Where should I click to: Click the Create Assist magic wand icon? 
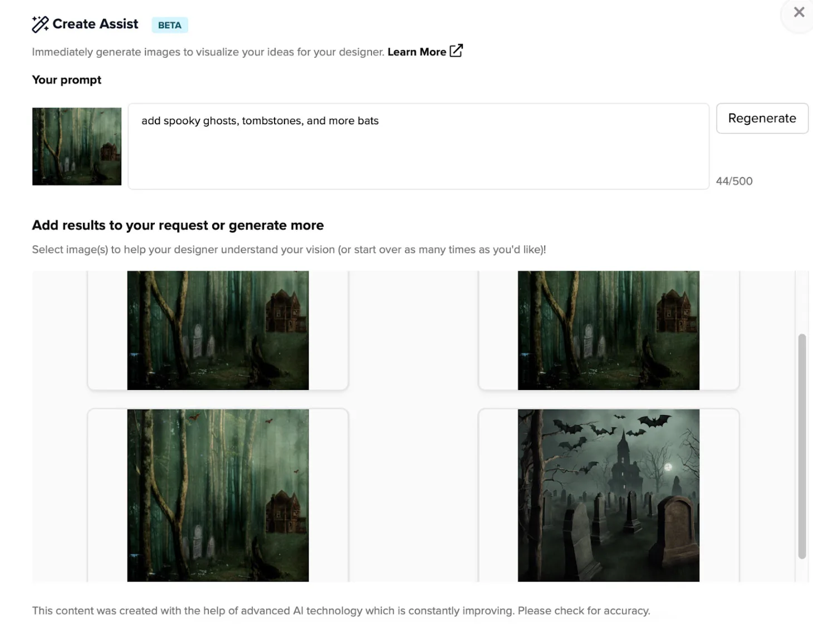pos(40,25)
